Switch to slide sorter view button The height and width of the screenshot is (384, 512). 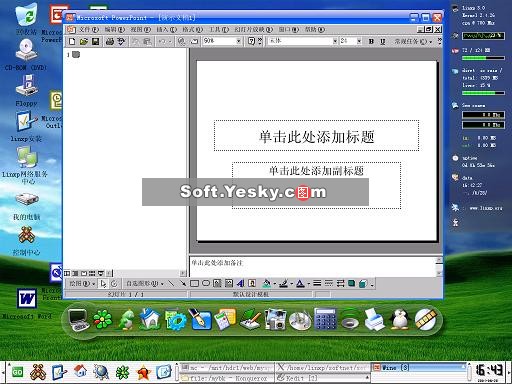coord(92,273)
